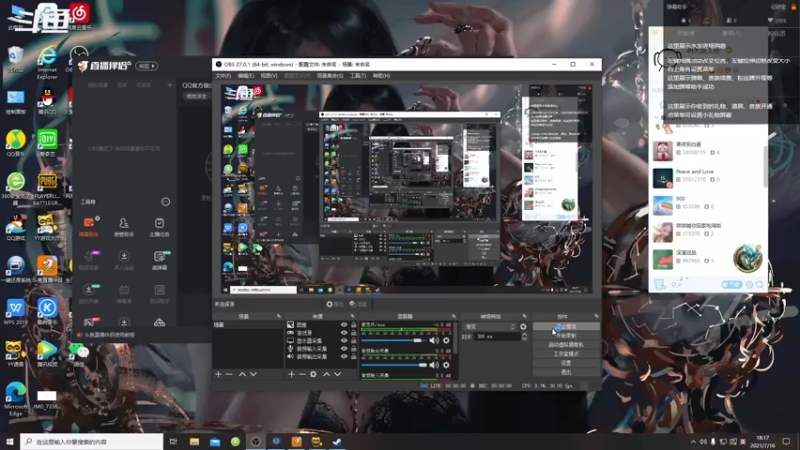This screenshot has height=450, width=800.
Task: Toggle visibility of the image source
Action: [x=344, y=325]
